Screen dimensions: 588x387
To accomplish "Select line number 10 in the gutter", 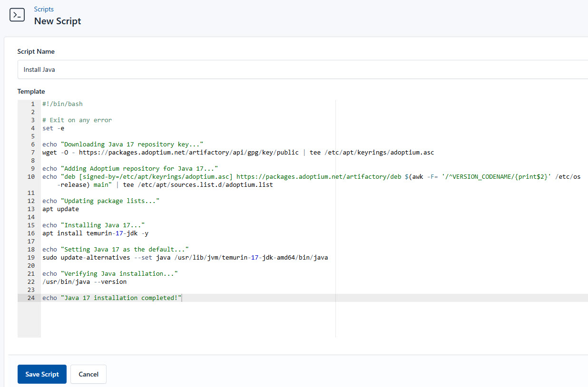I will tap(31, 176).
